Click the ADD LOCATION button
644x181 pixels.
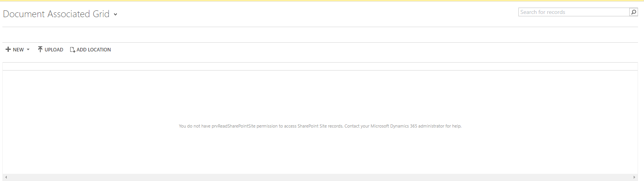pyautogui.click(x=91, y=50)
